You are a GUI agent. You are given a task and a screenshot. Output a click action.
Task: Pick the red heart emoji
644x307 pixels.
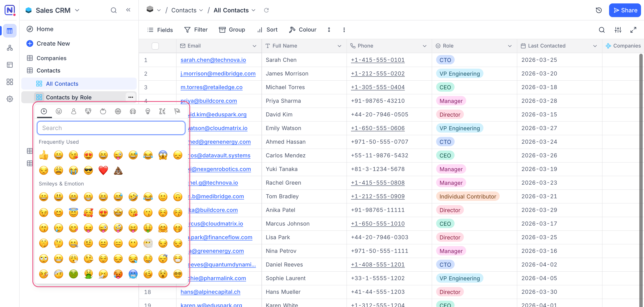[x=103, y=171]
